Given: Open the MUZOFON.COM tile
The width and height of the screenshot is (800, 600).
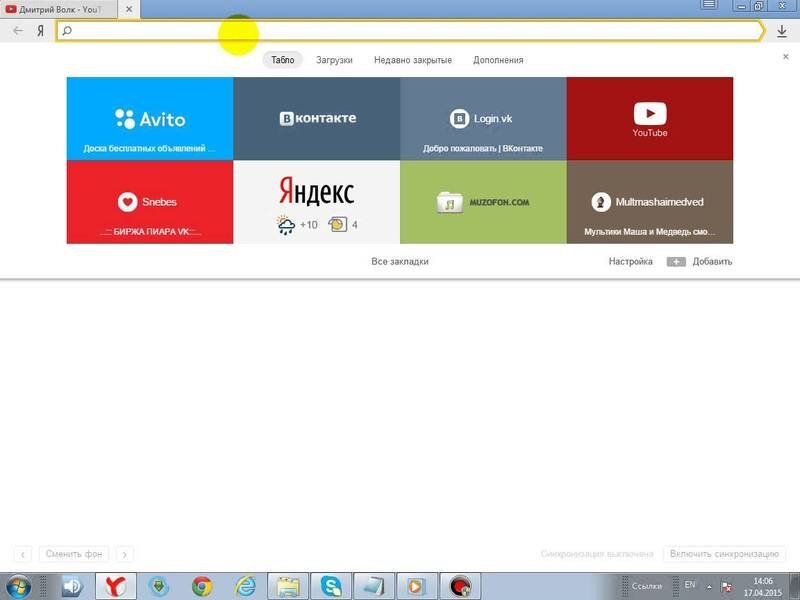Looking at the screenshot, I should (x=483, y=202).
